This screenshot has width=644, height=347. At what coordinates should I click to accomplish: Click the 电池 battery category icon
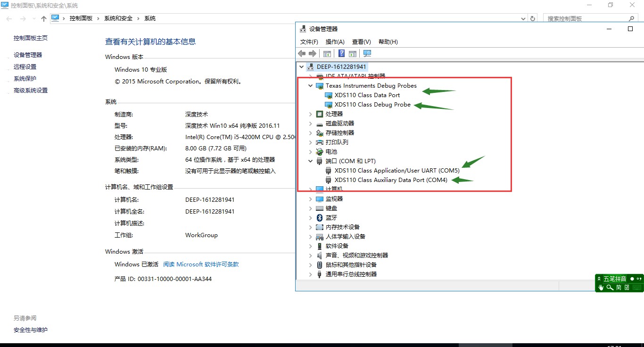[320, 152]
